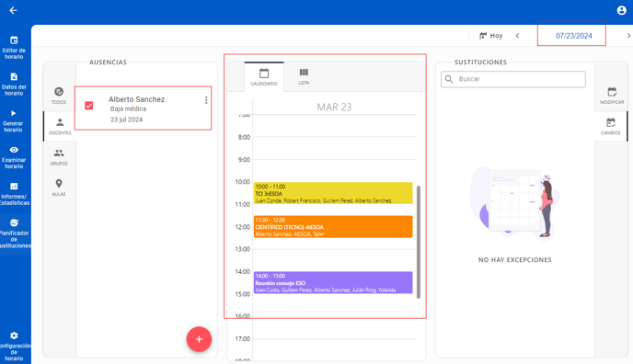Open the Modificar substitutions tab

612,96
